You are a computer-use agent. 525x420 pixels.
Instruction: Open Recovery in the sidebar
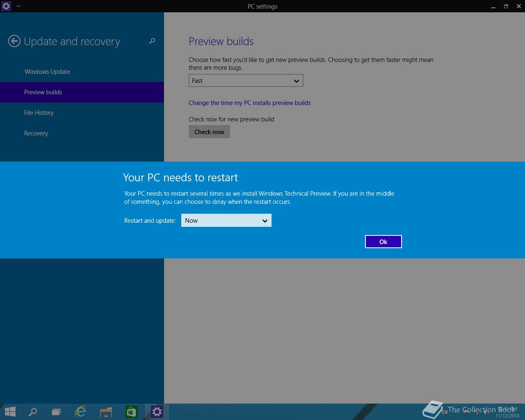pyautogui.click(x=82, y=133)
